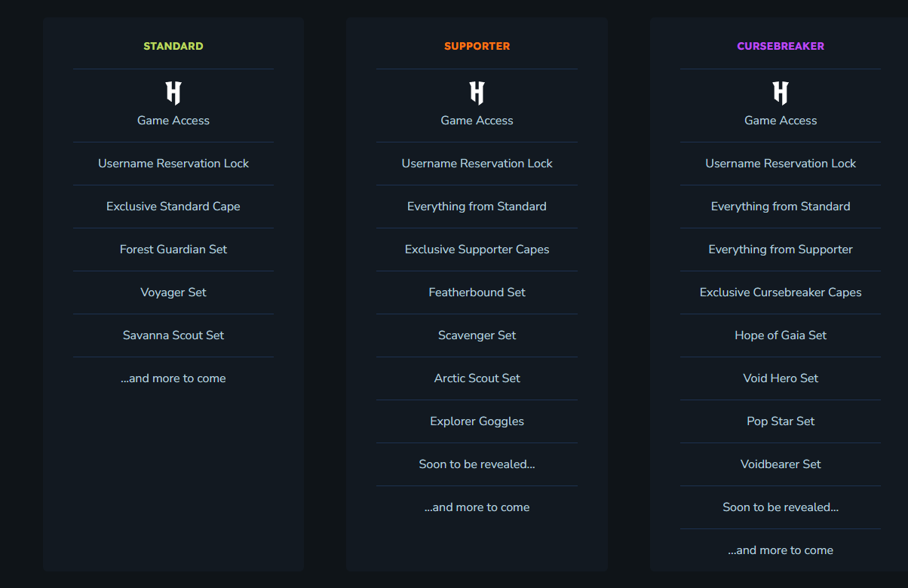
Task: Click Exclusive Cursebreaker Capes entry
Action: coord(781,292)
